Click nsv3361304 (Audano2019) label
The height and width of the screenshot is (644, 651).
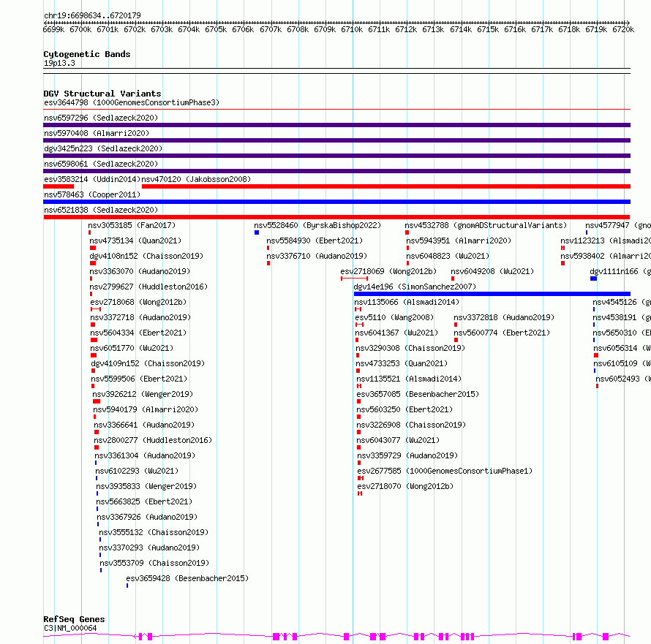[x=145, y=455]
